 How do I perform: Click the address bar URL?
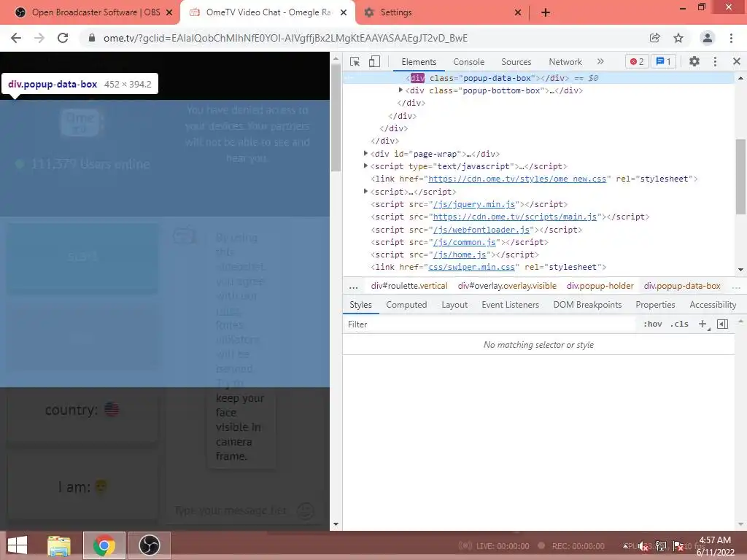pos(285,38)
